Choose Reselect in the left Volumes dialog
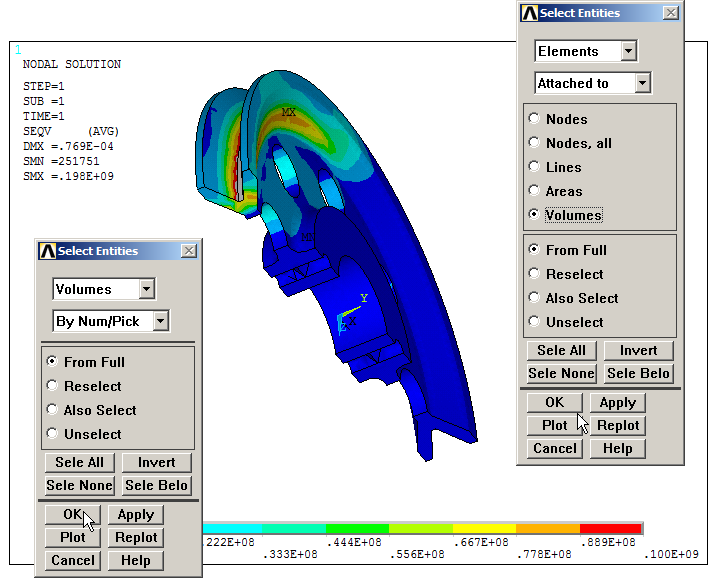The height and width of the screenshot is (578, 720). (x=52, y=386)
